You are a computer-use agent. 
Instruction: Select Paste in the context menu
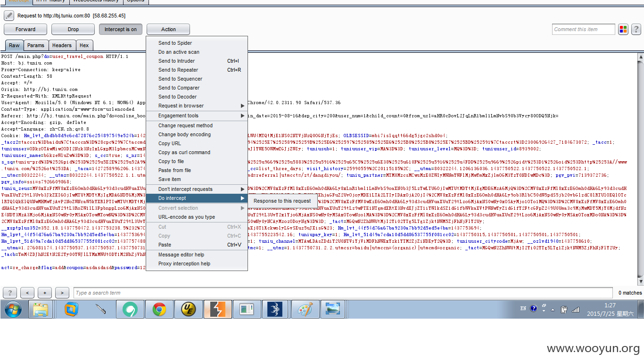point(197,245)
